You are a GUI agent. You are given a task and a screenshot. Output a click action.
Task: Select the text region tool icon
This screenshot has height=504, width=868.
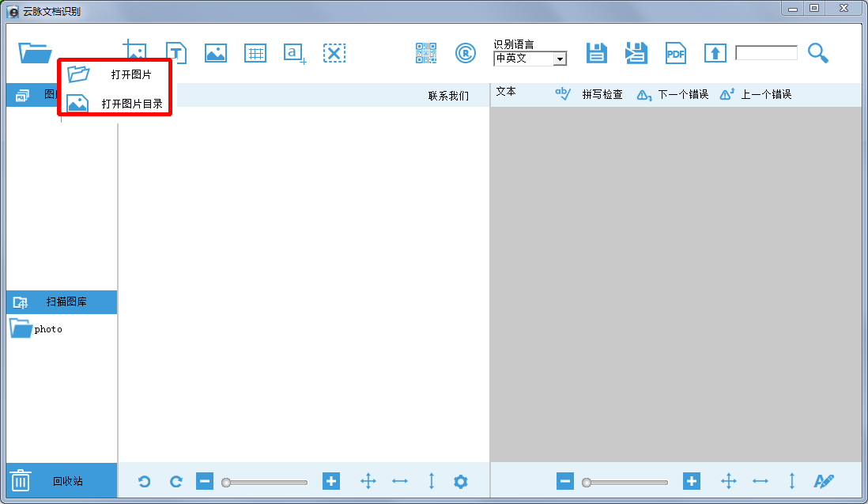pyautogui.click(x=176, y=53)
